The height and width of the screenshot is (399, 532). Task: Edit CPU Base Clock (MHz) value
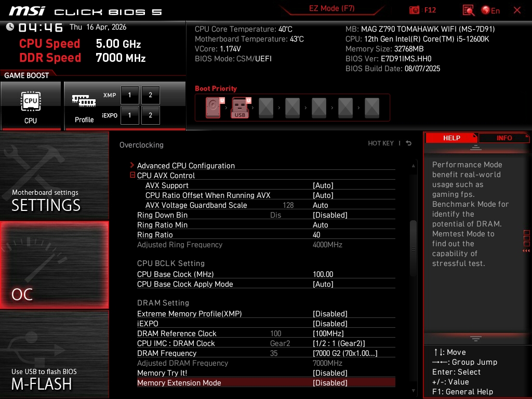tap(323, 274)
